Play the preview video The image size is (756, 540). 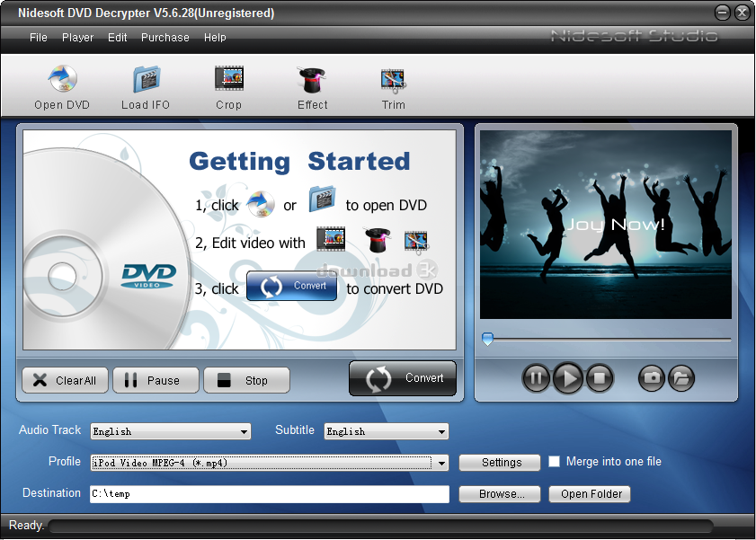tap(567, 378)
